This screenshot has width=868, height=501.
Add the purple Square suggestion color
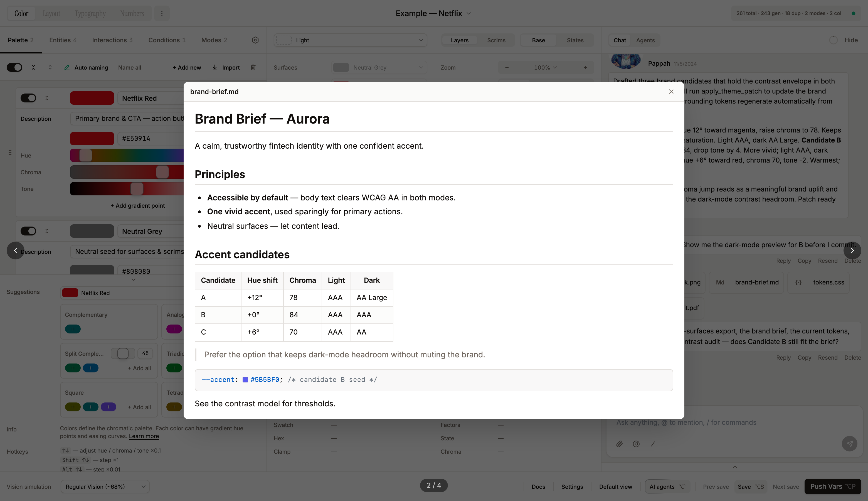(x=108, y=407)
